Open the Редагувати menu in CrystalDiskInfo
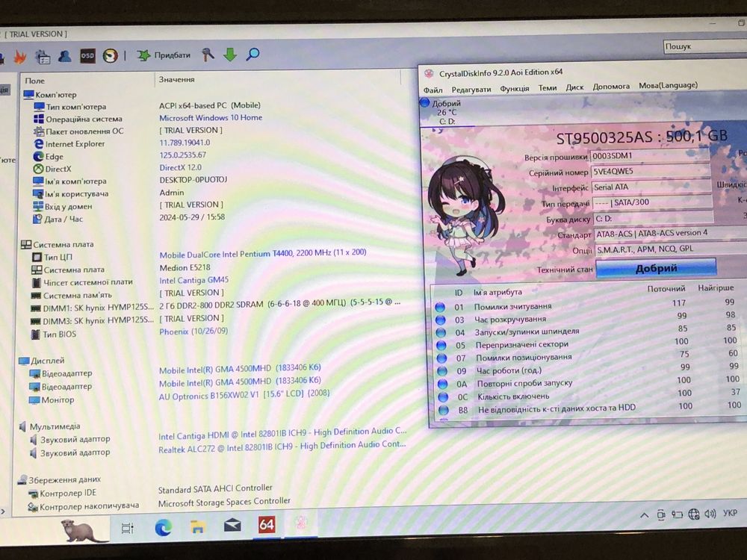Screen dimensions: 747x560 click(471, 89)
